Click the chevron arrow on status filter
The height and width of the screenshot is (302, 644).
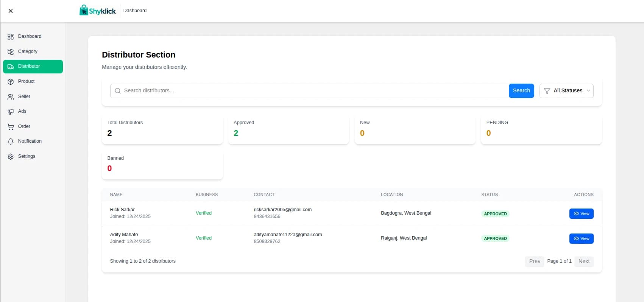[x=588, y=91]
